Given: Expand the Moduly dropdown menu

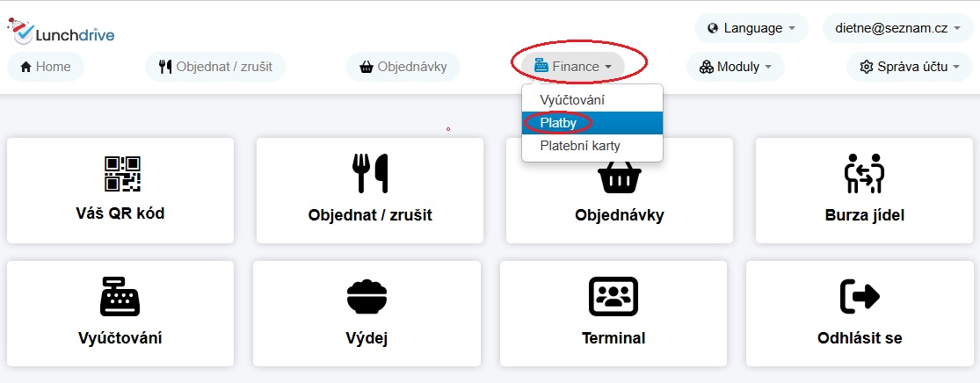Looking at the screenshot, I should click(735, 67).
